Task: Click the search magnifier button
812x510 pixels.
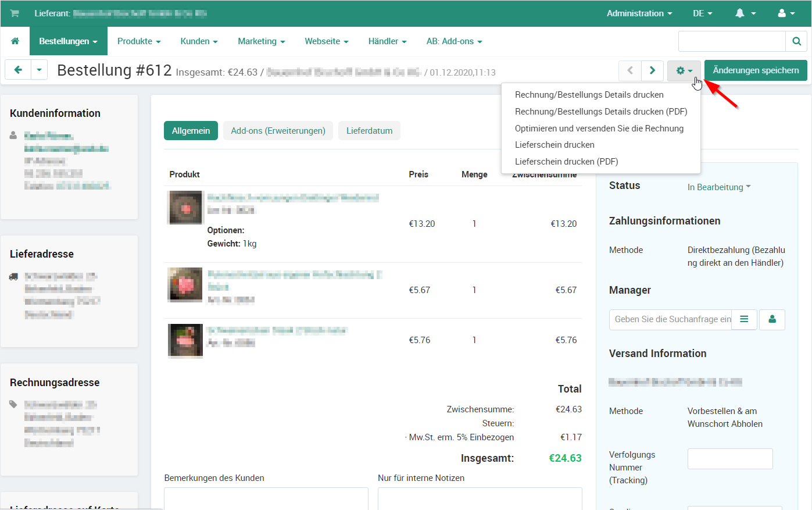Action: (796, 41)
